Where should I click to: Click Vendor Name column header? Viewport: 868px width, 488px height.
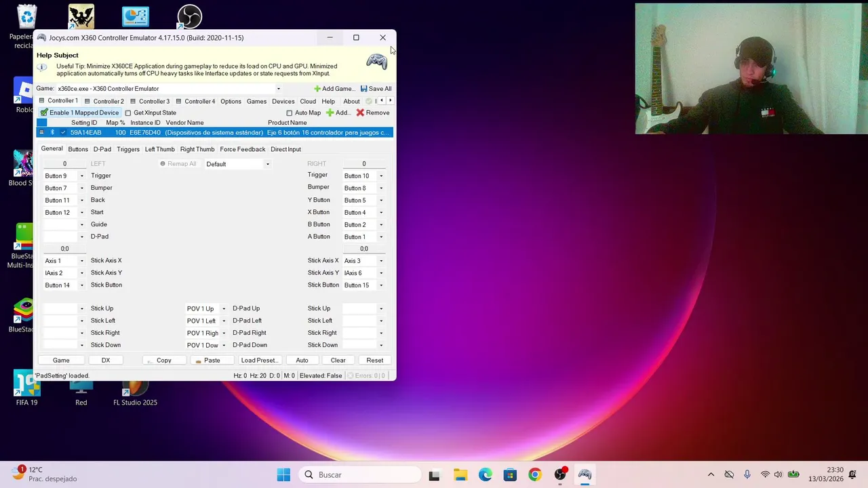pyautogui.click(x=184, y=123)
